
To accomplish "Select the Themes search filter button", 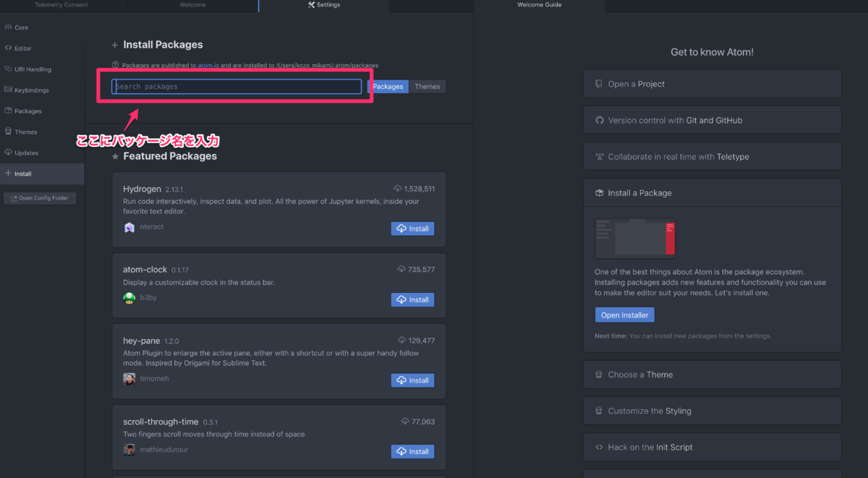I will [427, 87].
